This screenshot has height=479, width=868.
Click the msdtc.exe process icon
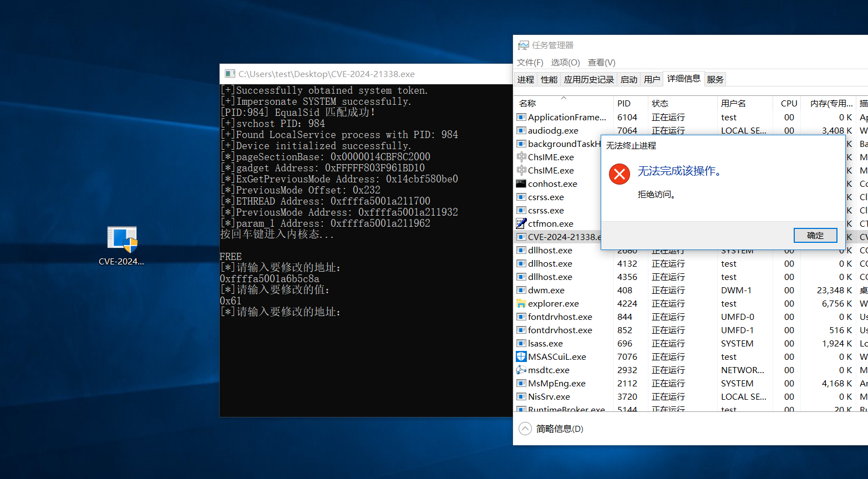[521, 370]
